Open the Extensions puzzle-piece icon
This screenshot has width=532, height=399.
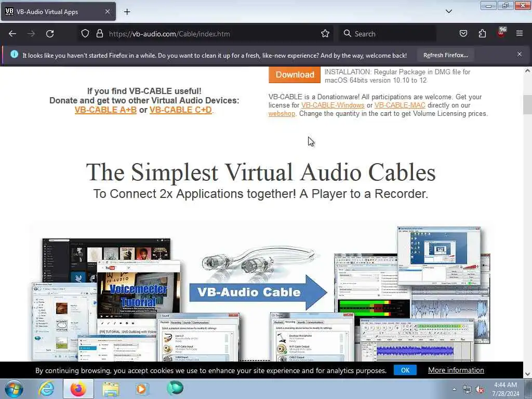click(x=482, y=34)
